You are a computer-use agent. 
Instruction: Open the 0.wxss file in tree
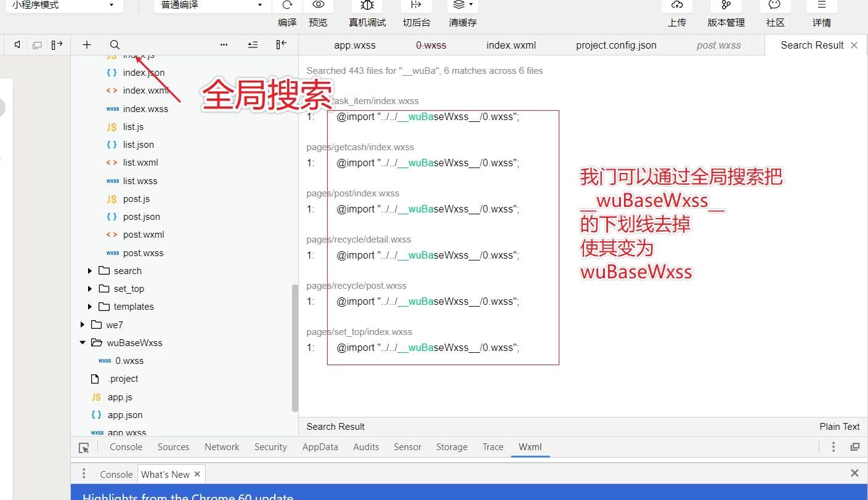(x=129, y=361)
